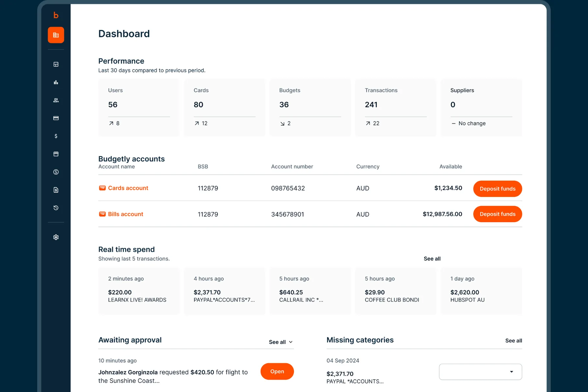Open the Johnzalez Gorginzola flight request

pos(277,371)
